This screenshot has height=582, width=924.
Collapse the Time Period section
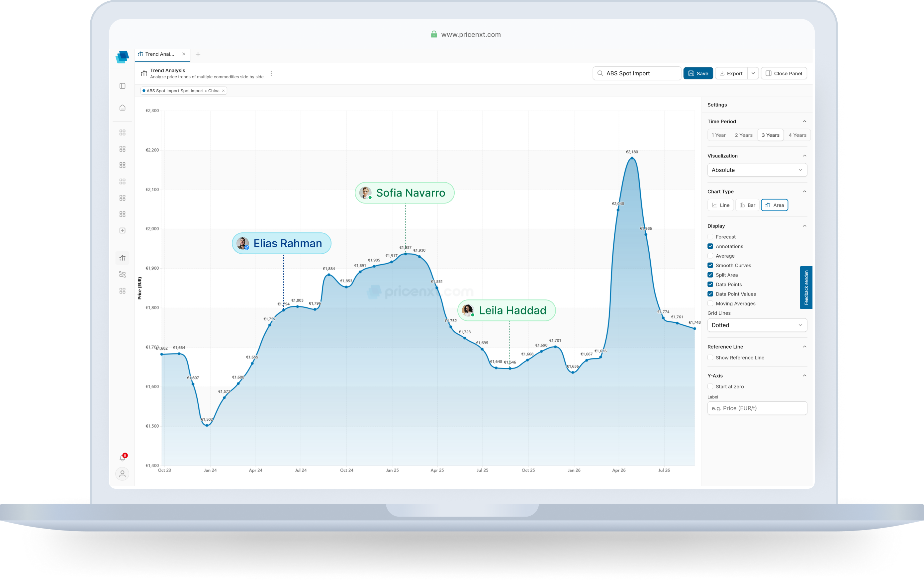point(805,121)
